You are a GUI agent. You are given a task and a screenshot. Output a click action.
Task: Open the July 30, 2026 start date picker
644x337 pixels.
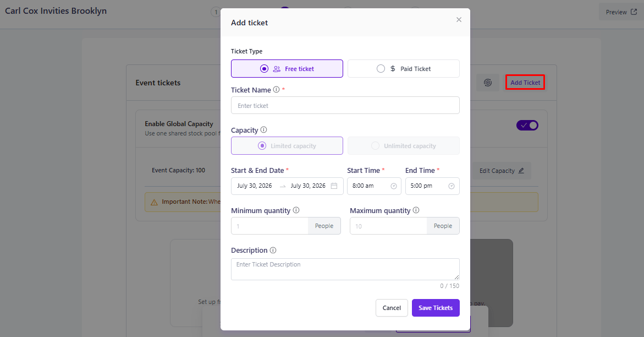click(255, 186)
